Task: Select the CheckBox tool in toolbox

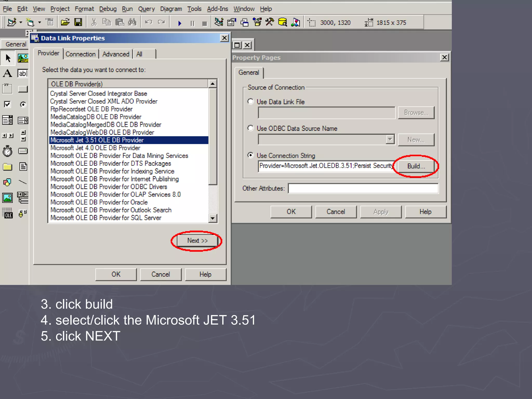Action: click(x=7, y=104)
